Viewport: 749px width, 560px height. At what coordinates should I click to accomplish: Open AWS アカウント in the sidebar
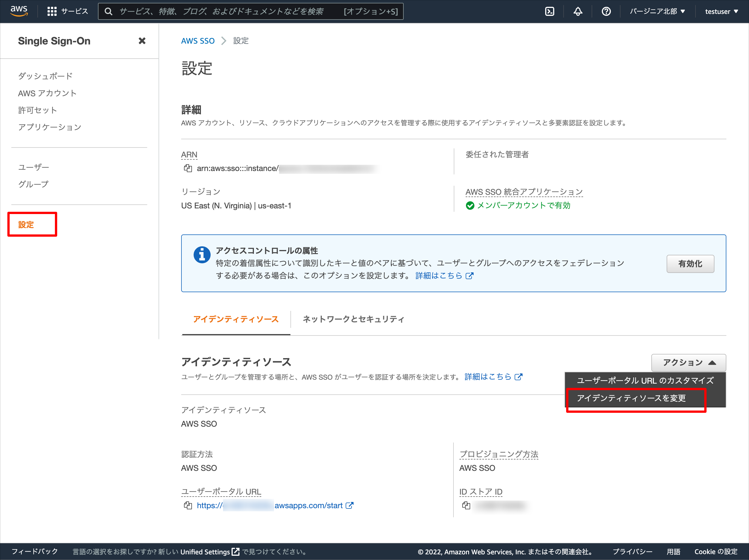47,93
